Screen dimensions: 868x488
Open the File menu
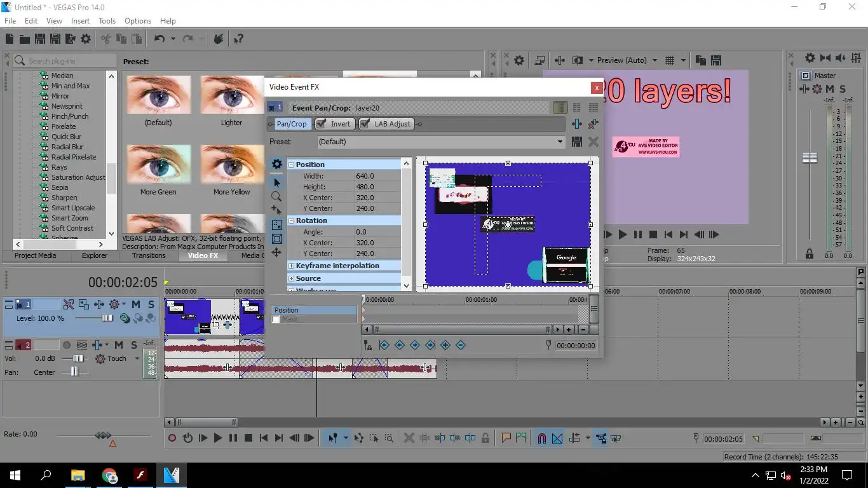[x=10, y=21]
